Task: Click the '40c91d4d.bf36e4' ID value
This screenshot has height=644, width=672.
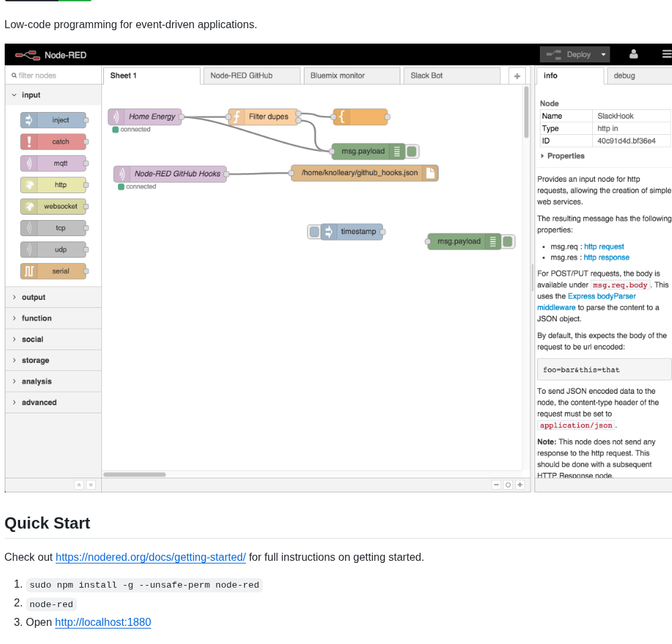Action: point(626,141)
